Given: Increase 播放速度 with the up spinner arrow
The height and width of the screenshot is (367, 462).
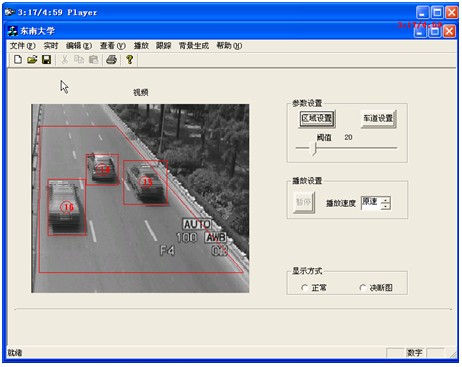Looking at the screenshot, I should pyautogui.click(x=386, y=200).
